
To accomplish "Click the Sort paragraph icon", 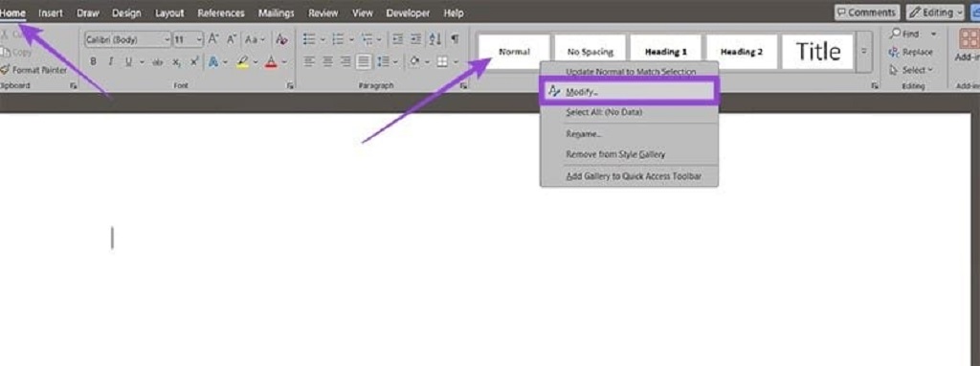I will 435,39.
